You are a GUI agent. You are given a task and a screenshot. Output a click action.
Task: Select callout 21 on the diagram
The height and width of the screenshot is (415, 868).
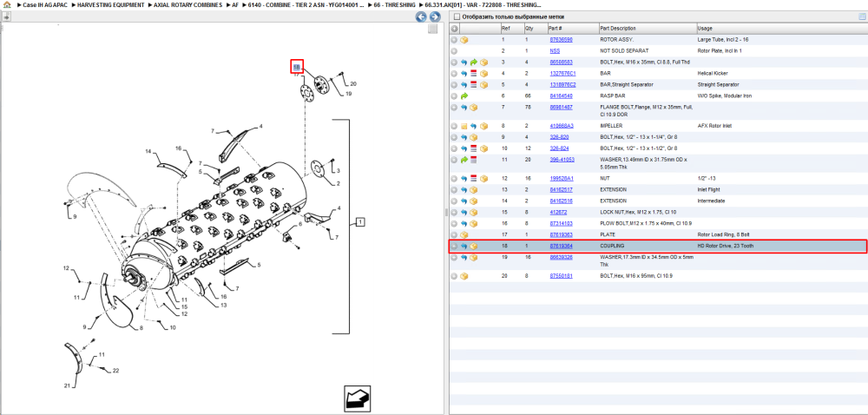(x=67, y=385)
